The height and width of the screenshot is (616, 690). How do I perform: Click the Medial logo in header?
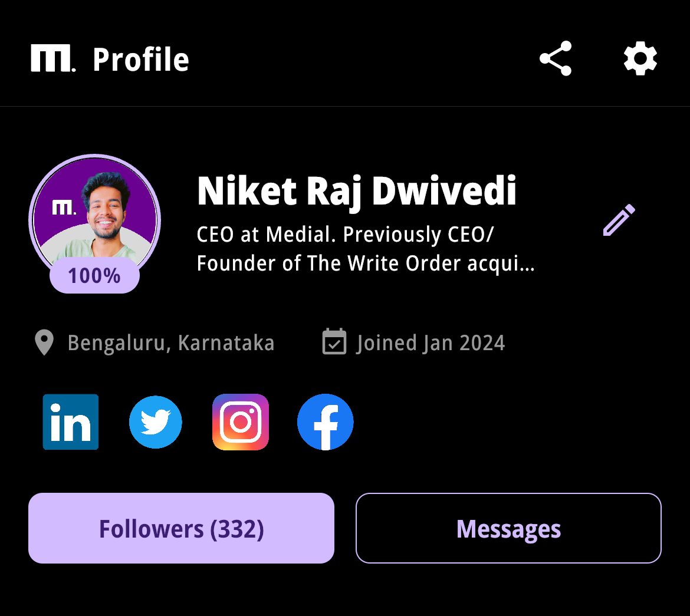(53, 58)
